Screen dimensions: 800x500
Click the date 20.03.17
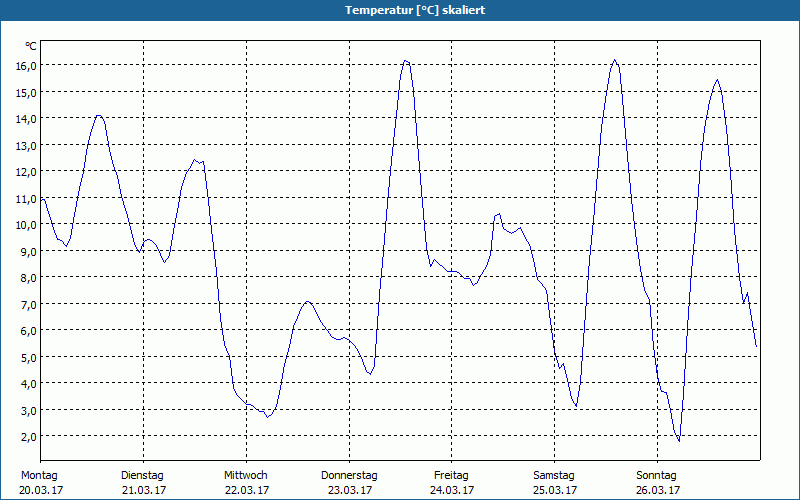coord(41,490)
